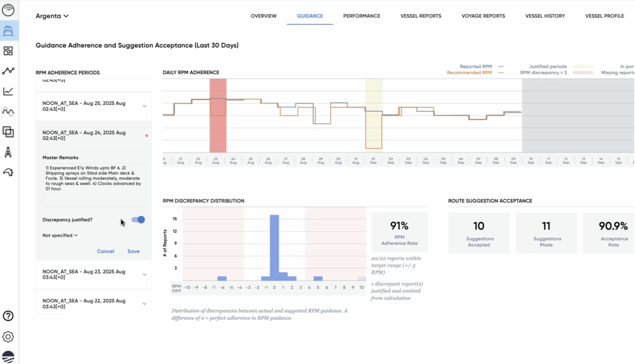
Task: Click the speedometer logo icon in sidebar
Action: pyautogui.click(x=8, y=10)
